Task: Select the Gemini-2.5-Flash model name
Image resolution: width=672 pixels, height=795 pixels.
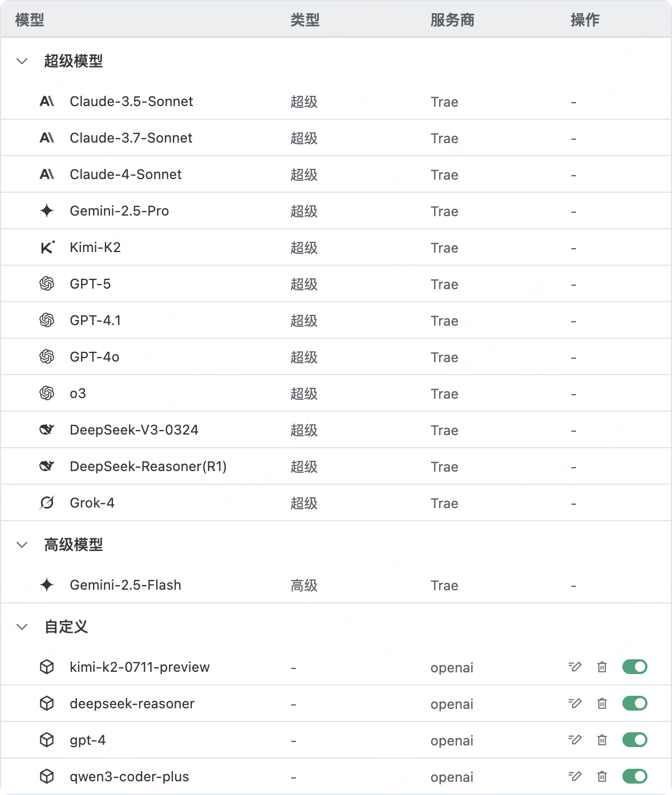Action: tap(126, 585)
